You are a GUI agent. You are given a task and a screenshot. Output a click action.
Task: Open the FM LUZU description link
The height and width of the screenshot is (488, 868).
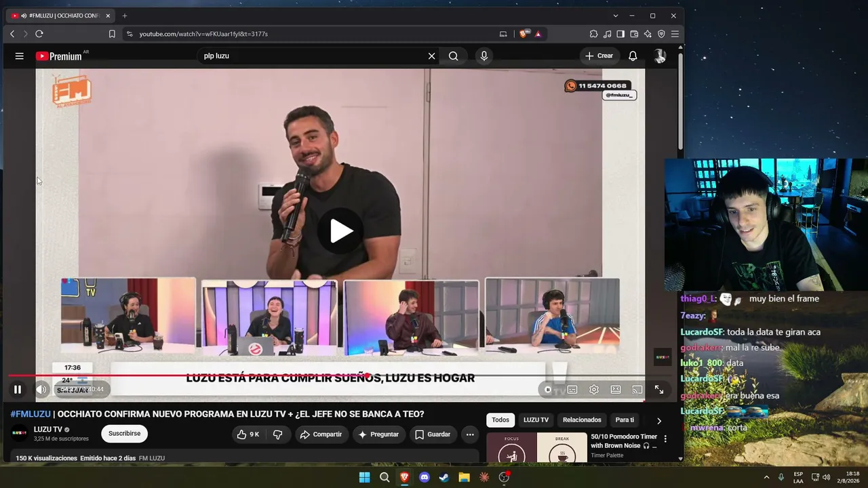152,458
